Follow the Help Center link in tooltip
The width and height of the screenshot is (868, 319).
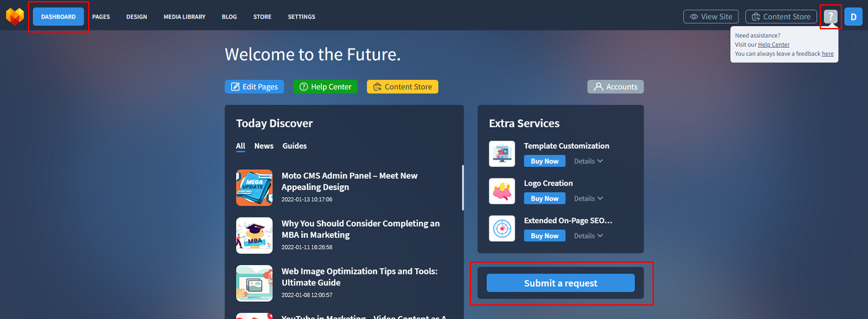pos(773,45)
